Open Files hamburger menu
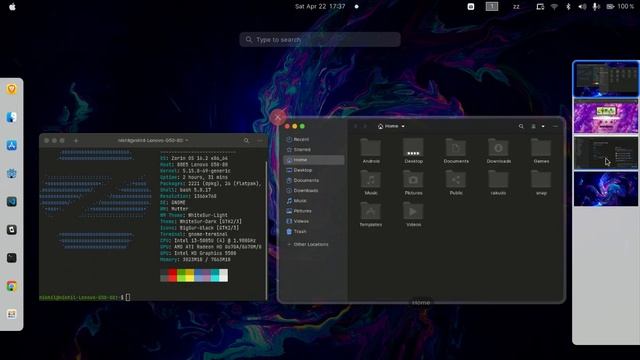Viewport: 640px width, 360px height. (555, 127)
